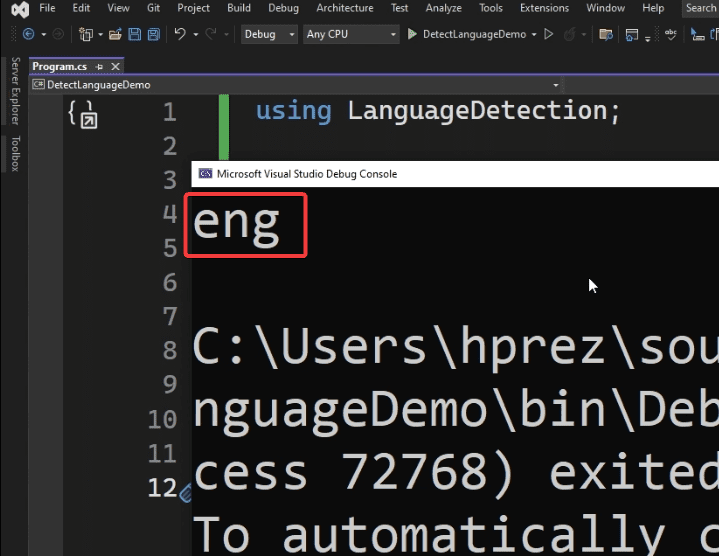Screen dimensions: 719x556
Task: Open the Project menu
Action: coord(193,8)
